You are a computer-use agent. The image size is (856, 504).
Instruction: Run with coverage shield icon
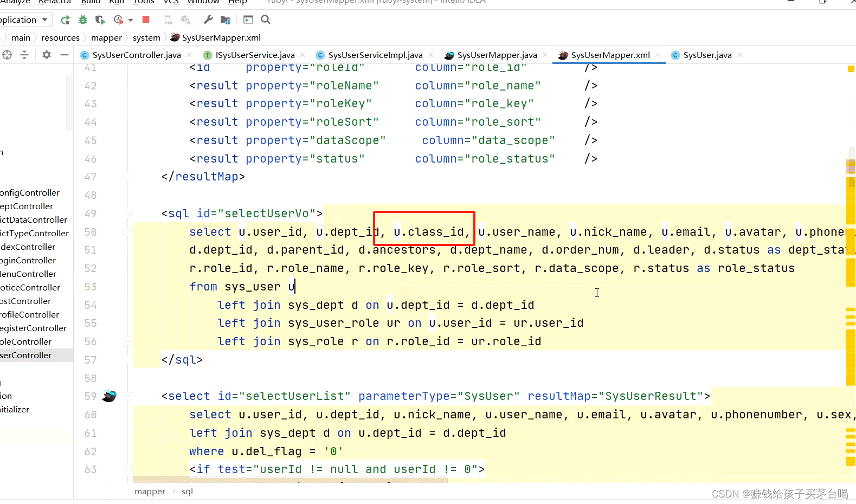(x=100, y=20)
